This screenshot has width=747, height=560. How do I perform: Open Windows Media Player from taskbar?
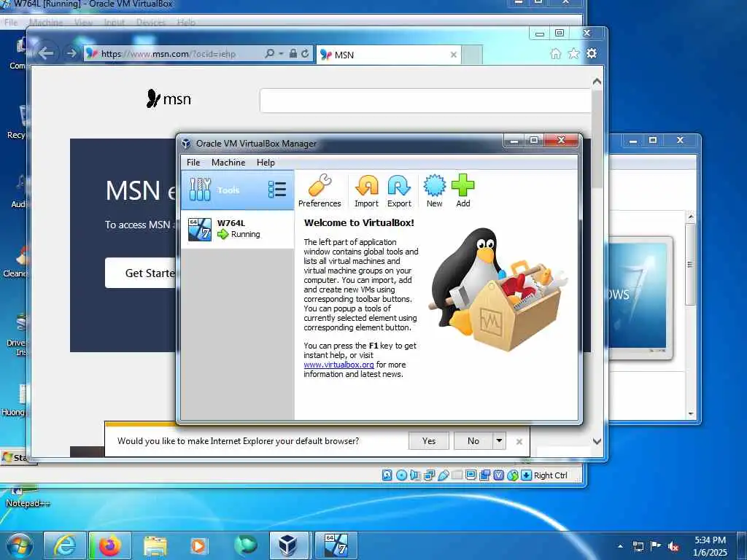tap(198, 545)
